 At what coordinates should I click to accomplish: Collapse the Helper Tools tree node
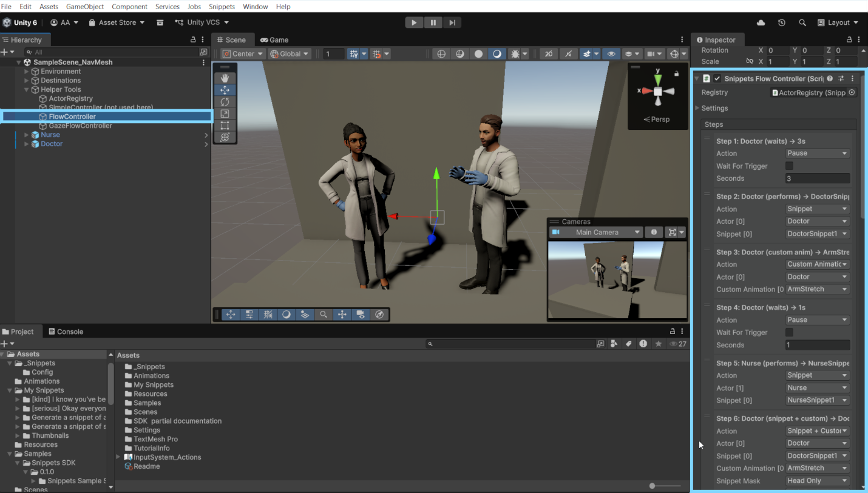click(x=26, y=89)
